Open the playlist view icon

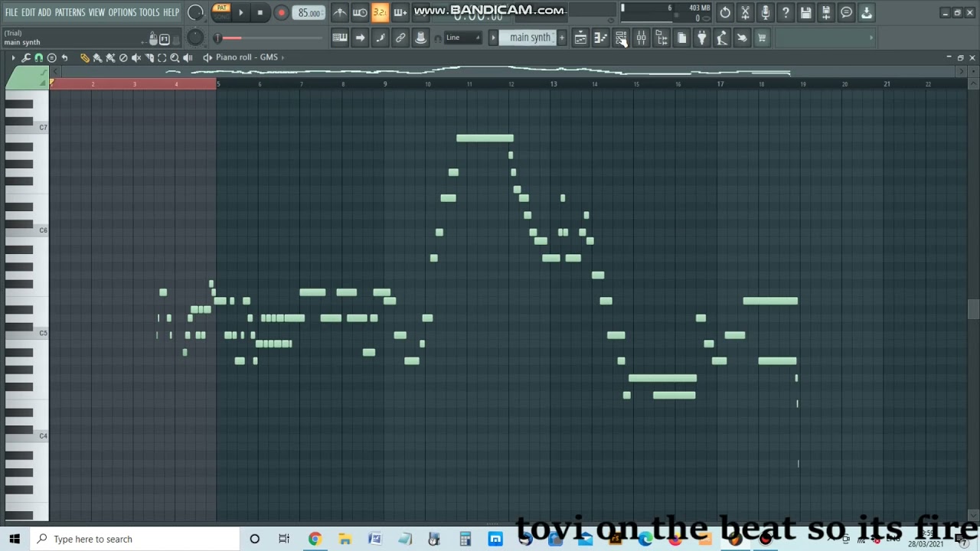(580, 37)
